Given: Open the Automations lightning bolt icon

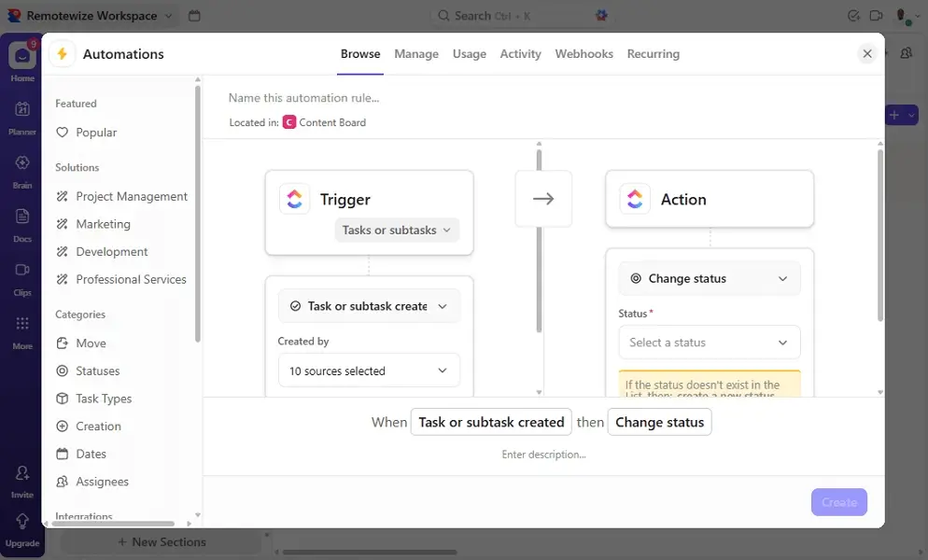Looking at the screenshot, I should pos(62,53).
